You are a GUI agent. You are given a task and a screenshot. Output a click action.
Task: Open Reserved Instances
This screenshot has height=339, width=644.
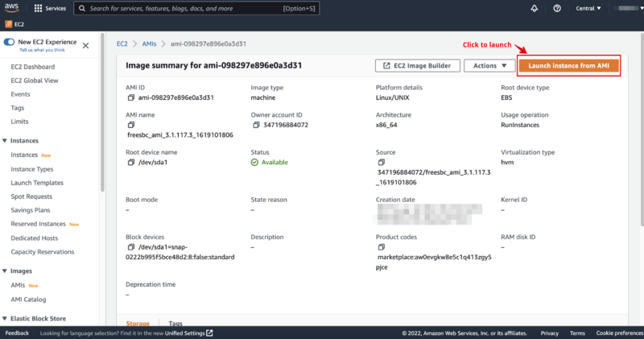click(x=38, y=224)
